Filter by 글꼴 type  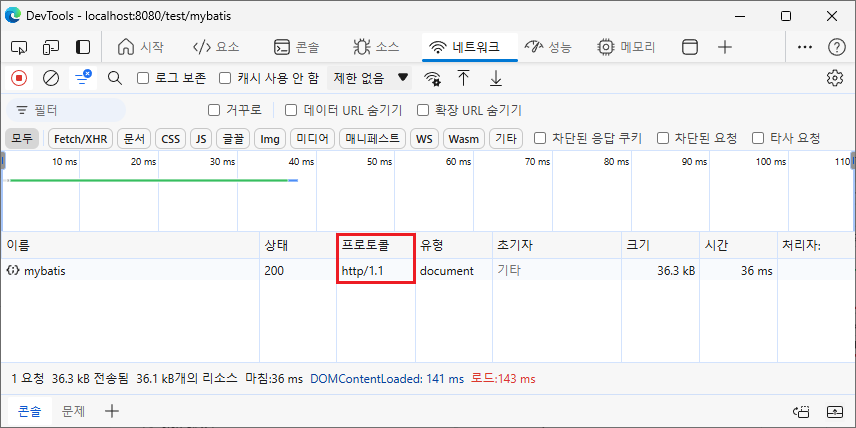[x=233, y=139]
